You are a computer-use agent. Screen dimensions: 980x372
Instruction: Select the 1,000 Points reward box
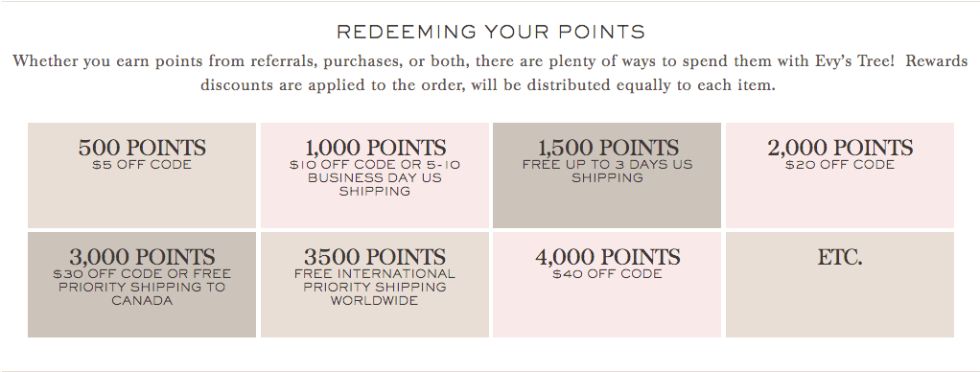(x=375, y=175)
